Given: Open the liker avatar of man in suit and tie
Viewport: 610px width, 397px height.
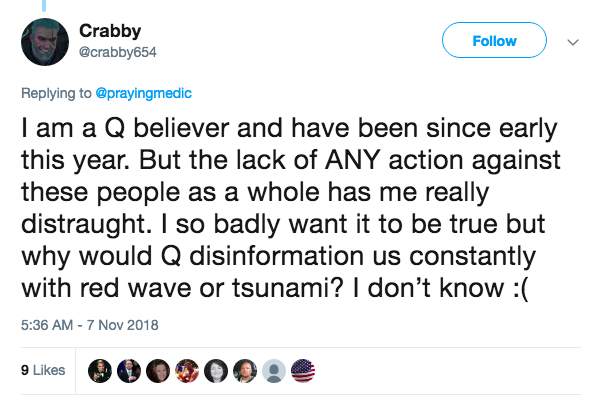Looking at the screenshot, I should [129, 371].
